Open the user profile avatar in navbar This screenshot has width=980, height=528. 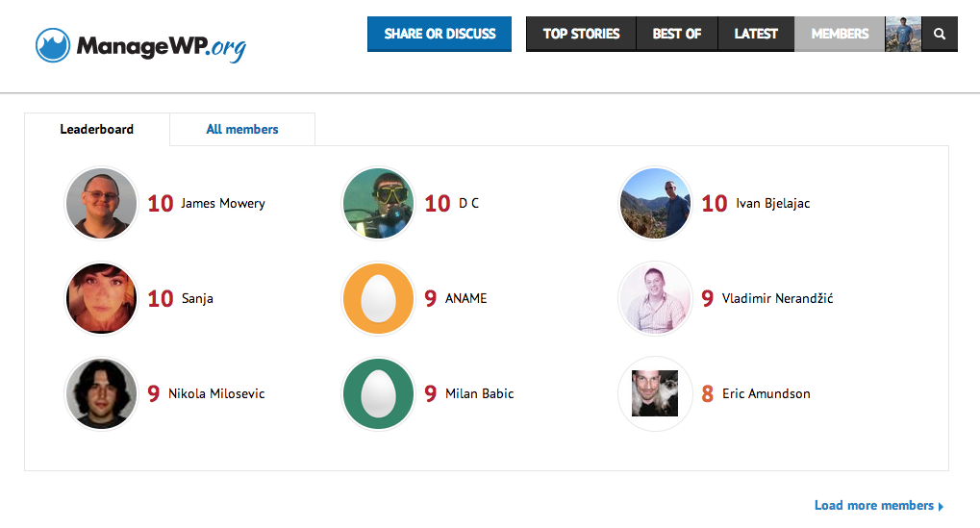(903, 34)
